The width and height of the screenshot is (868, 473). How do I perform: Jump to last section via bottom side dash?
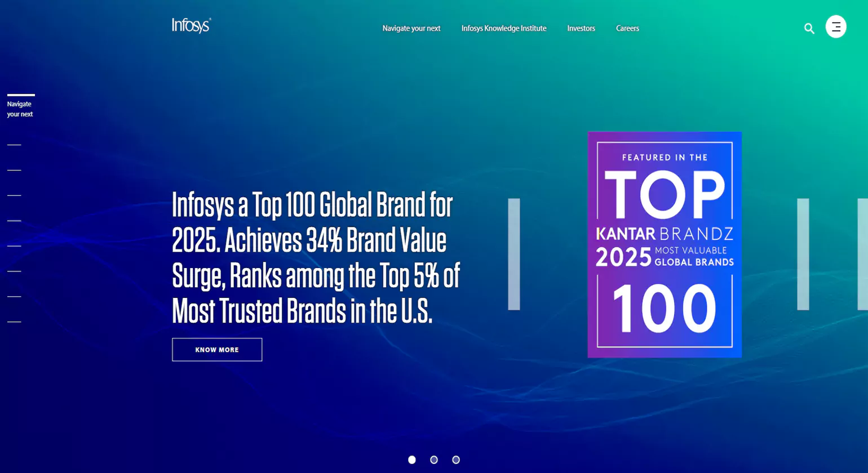pyautogui.click(x=14, y=322)
